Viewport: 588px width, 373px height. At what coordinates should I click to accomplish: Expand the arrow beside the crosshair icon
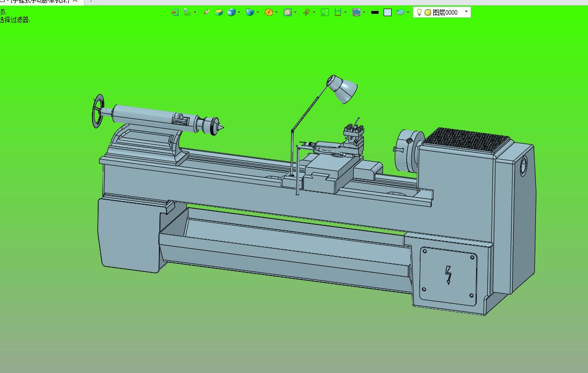pyautogui.click(x=314, y=12)
